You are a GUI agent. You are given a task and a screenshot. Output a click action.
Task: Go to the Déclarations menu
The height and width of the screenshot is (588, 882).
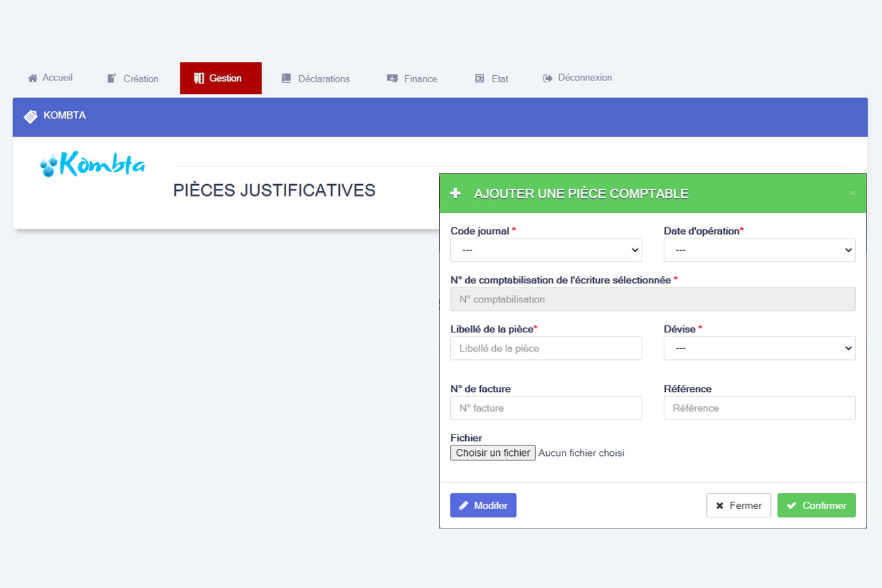coord(323,79)
